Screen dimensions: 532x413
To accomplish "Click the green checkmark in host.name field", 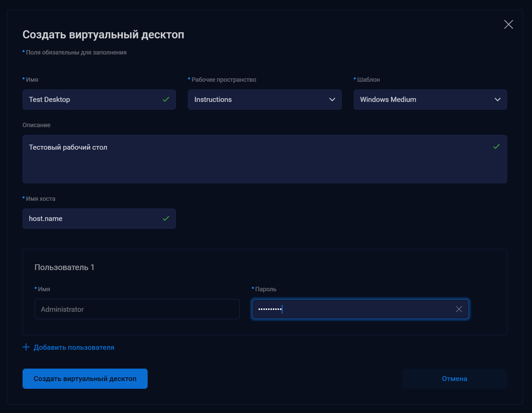I will tap(166, 219).
